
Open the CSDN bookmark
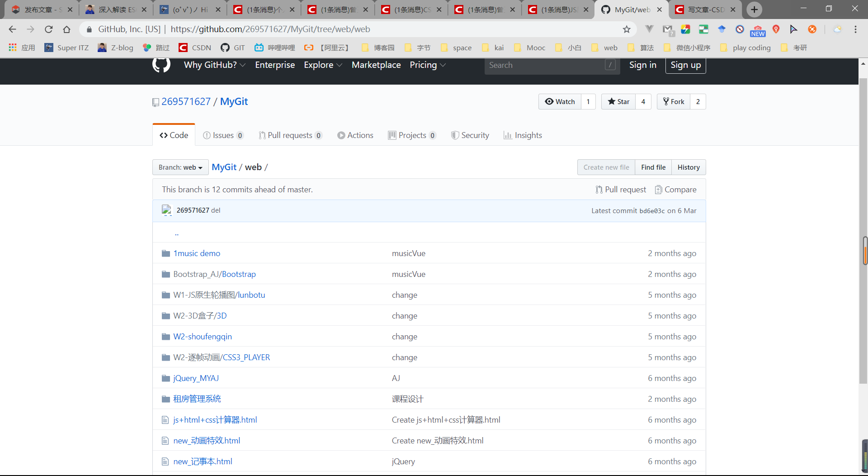195,48
